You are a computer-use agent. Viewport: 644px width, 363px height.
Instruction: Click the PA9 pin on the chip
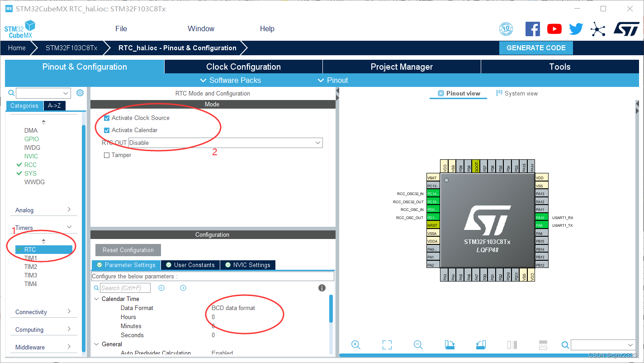tap(541, 225)
